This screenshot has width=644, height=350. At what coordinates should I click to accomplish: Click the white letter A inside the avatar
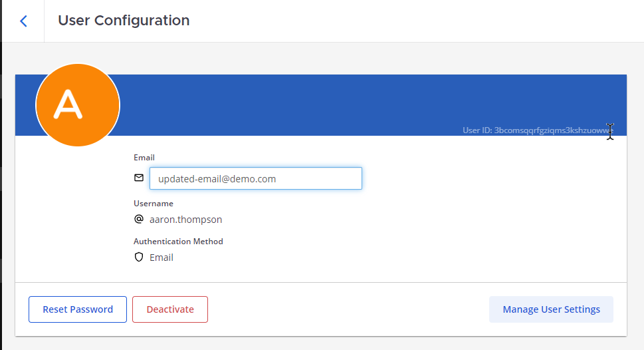point(68,104)
